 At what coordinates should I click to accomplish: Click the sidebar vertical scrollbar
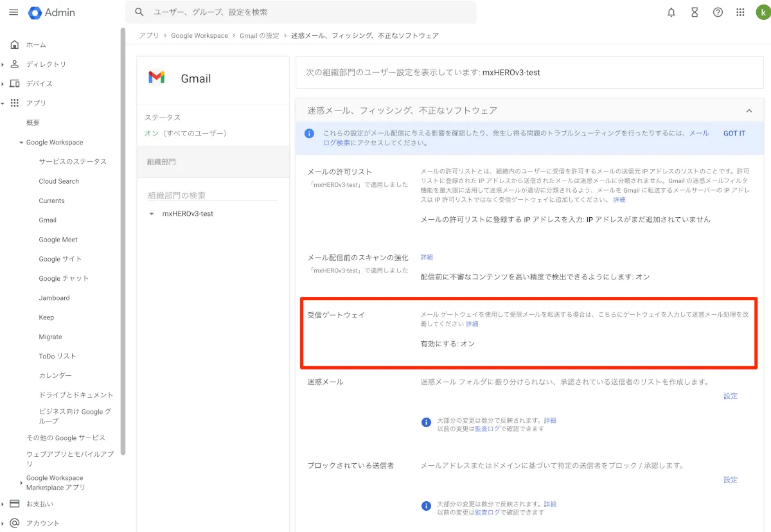123,241
